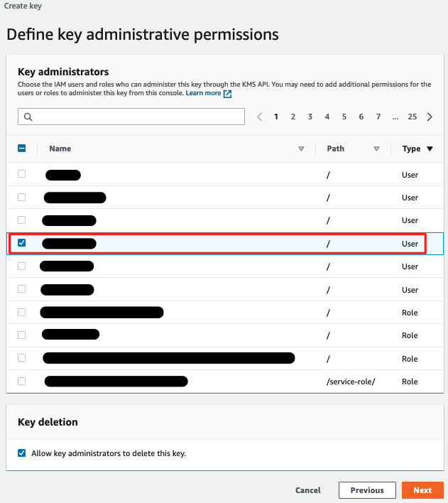Go to next page arrow
This screenshot has width=448, height=503.
coord(430,117)
